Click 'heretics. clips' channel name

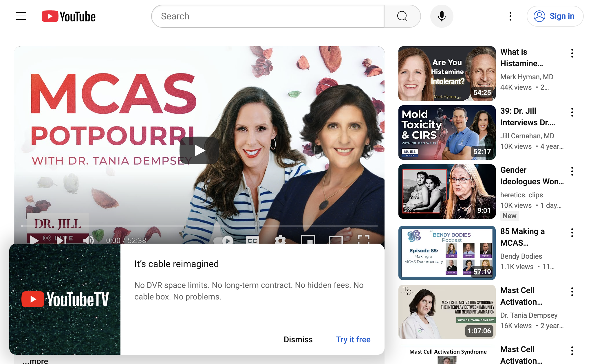[521, 195]
